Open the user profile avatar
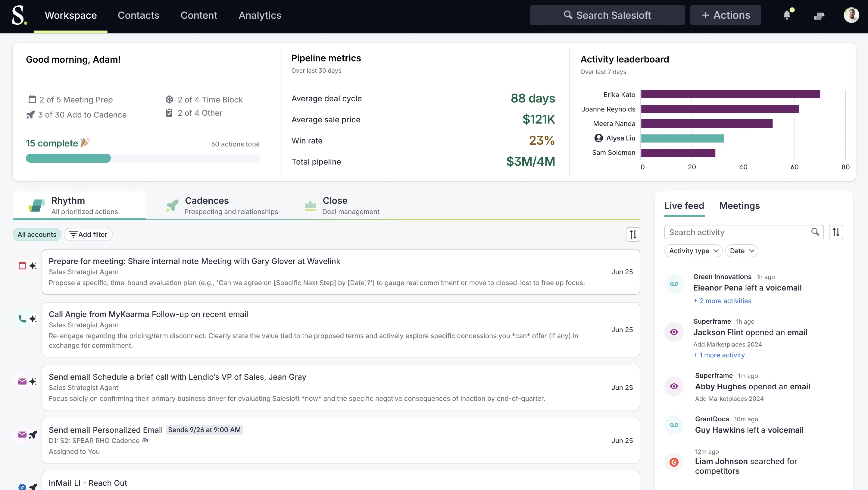This screenshot has height=490, width=868. (851, 15)
